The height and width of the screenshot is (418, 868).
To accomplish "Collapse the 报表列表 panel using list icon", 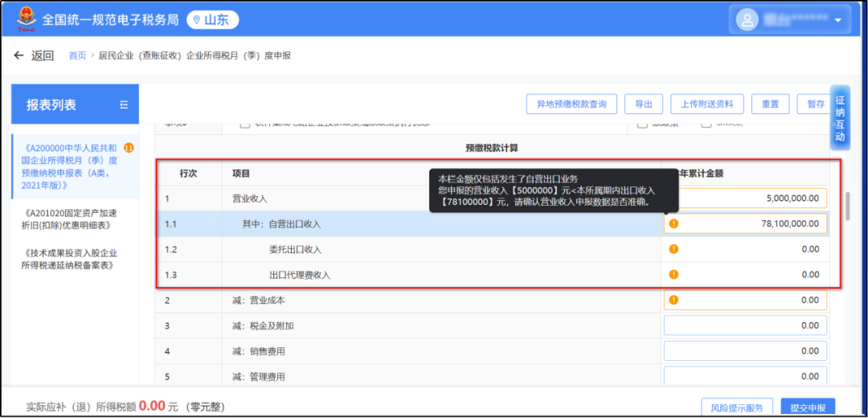I will click(x=124, y=104).
